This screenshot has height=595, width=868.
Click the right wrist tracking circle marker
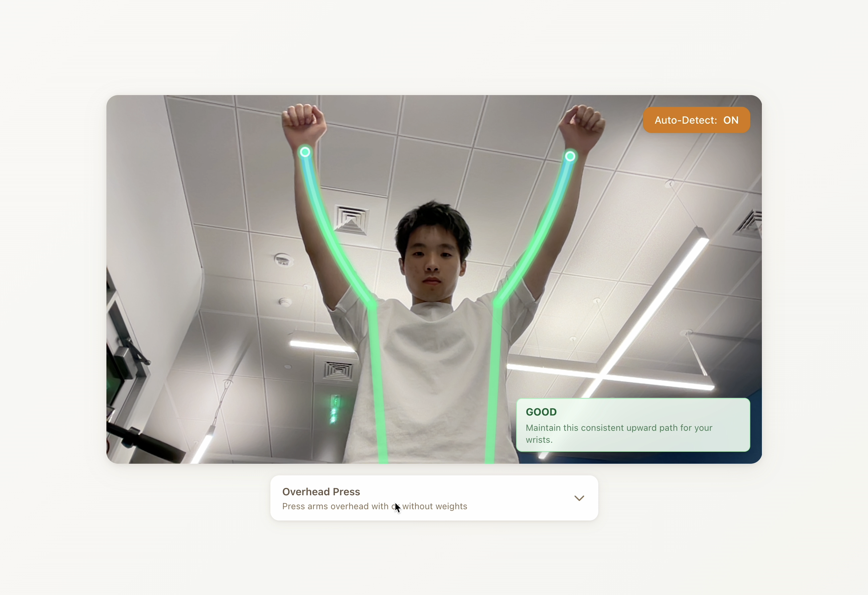(x=570, y=156)
